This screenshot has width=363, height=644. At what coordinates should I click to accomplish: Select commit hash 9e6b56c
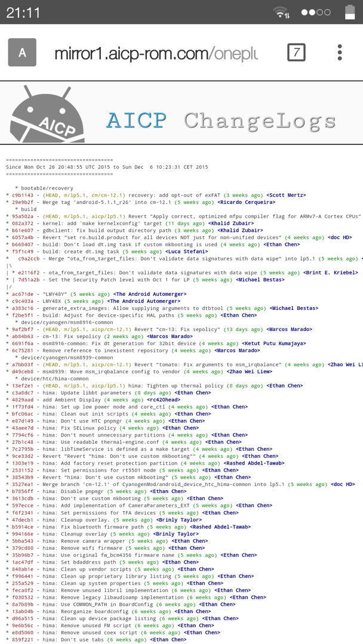(x=23, y=625)
